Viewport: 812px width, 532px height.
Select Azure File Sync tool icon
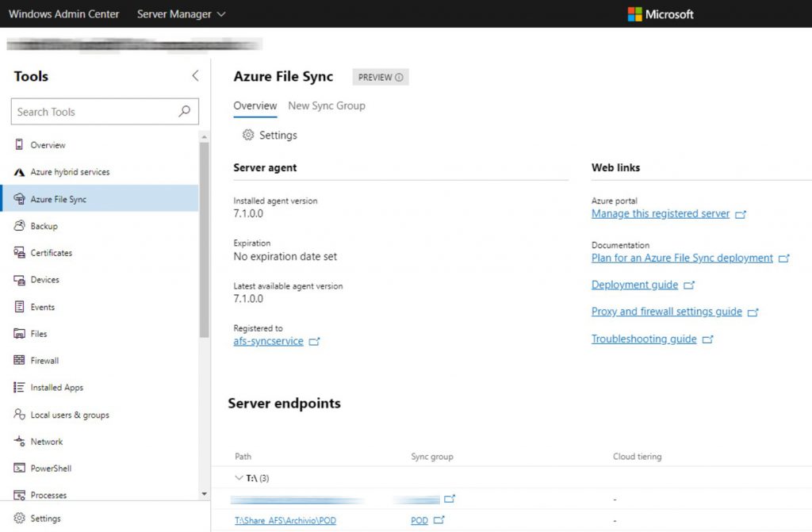19,199
